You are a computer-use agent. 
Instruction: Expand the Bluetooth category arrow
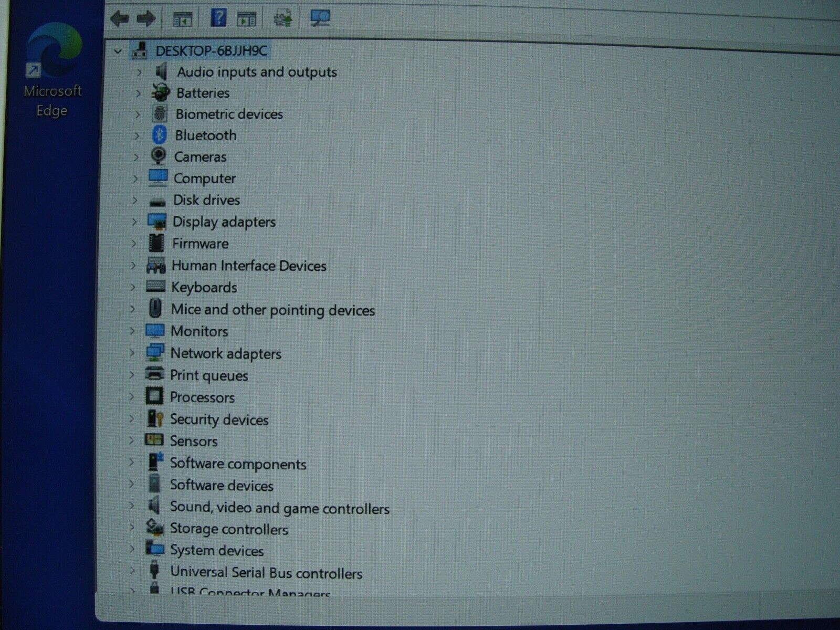pyautogui.click(x=137, y=135)
